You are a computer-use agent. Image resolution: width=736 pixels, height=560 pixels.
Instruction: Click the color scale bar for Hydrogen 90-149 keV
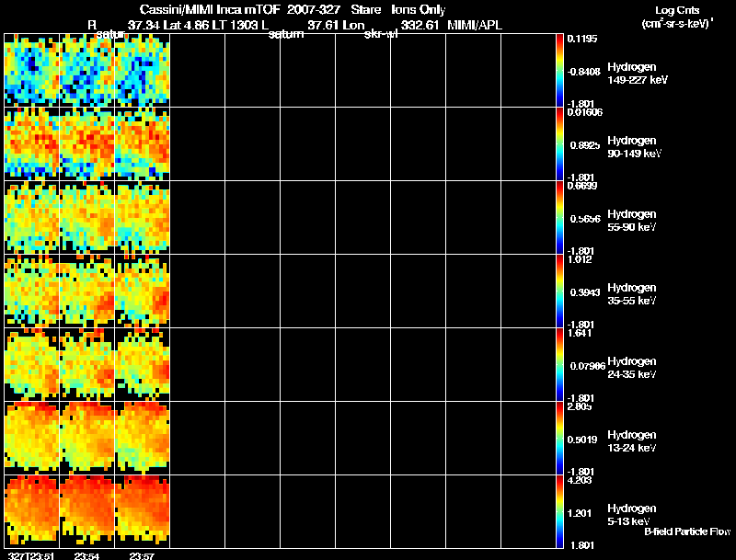(x=559, y=144)
